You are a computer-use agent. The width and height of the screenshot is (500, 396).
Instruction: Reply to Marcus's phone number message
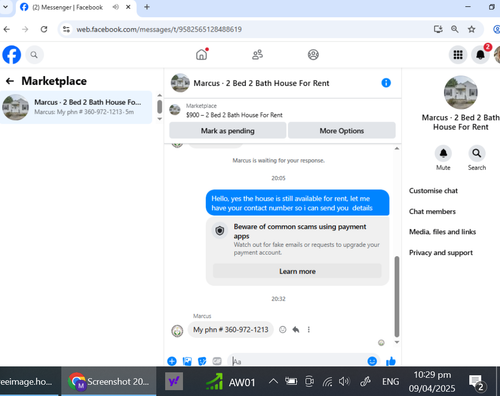[x=296, y=330]
